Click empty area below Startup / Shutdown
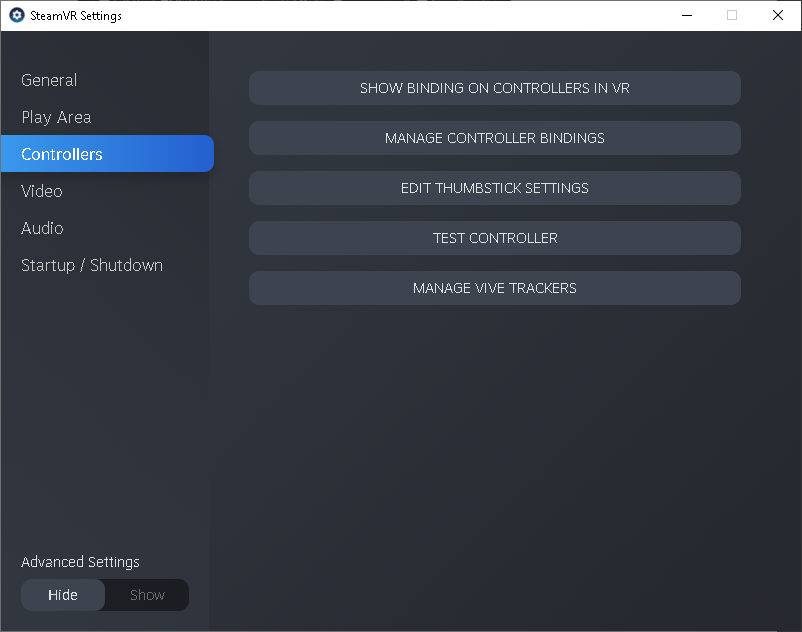This screenshot has width=802, height=632. [x=105, y=400]
